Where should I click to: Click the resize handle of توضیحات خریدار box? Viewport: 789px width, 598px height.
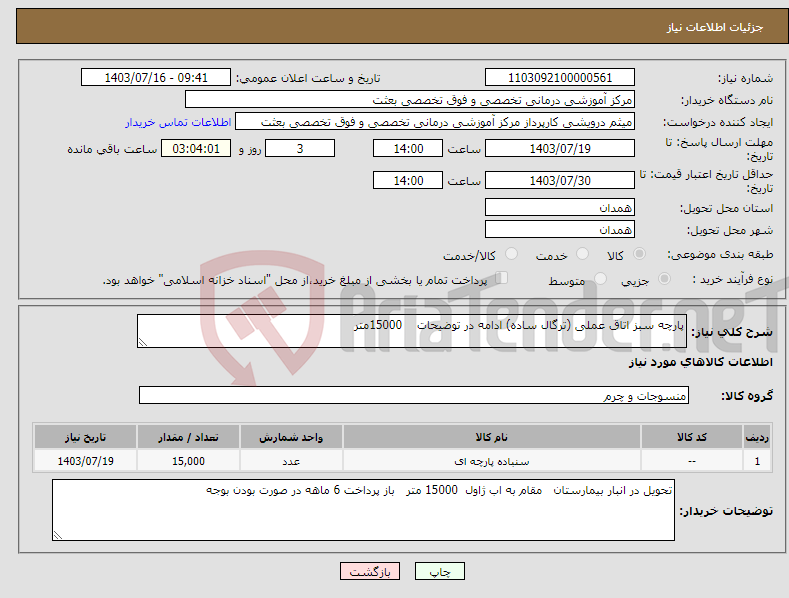pos(58,535)
